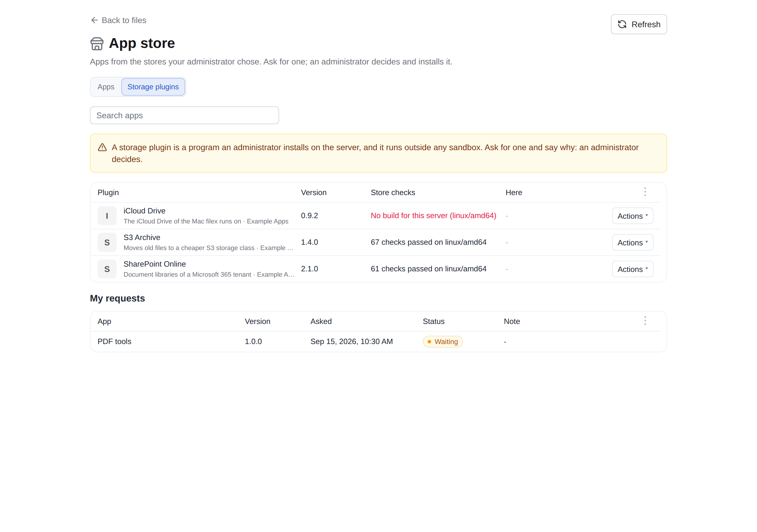757x532 pixels.
Task: Switch to the Apps tab
Action: tap(106, 87)
